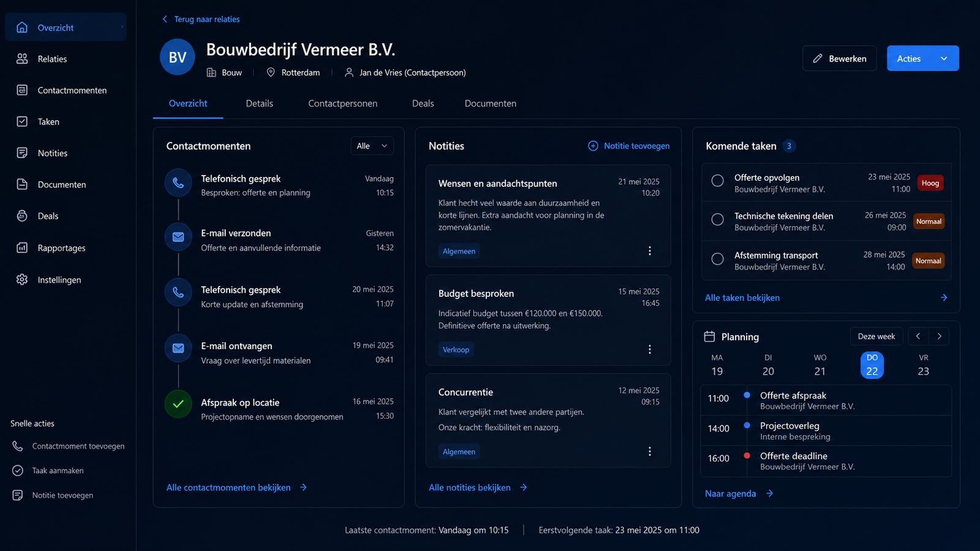Open Deals in the sidebar
The image size is (980, 551).
click(66, 216)
